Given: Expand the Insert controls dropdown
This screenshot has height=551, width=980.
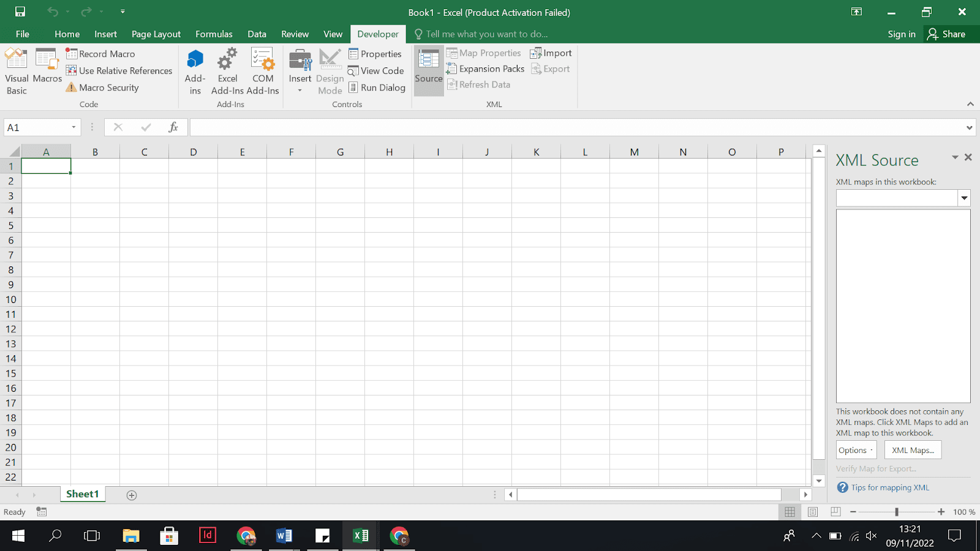Looking at the screenshot, I should pos(300,91).
